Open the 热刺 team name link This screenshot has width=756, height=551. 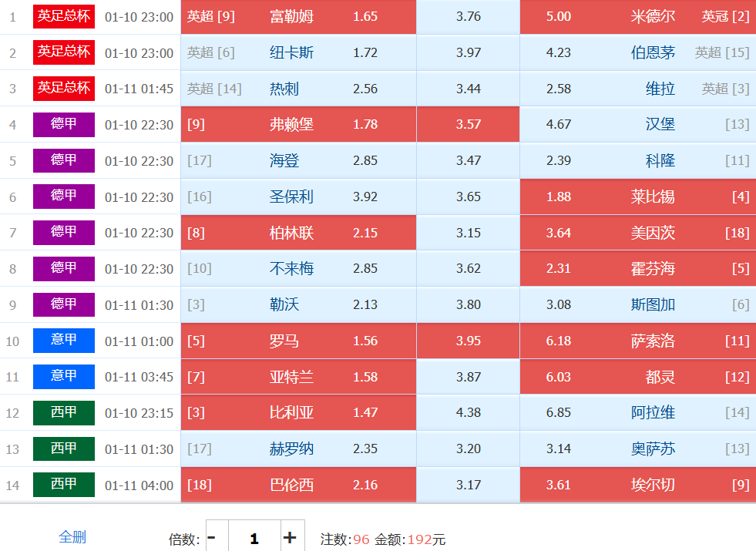[x=284, y=89]
